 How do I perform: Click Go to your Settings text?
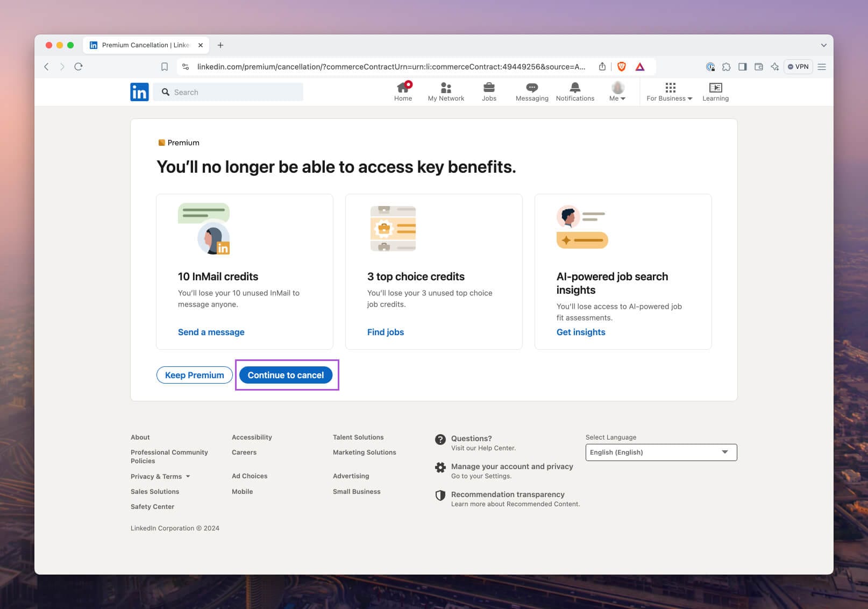[x=481, y=476]
